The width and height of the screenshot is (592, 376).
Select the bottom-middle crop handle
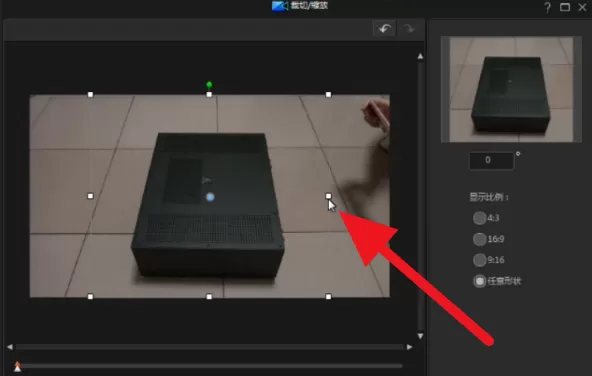point(209,297)
